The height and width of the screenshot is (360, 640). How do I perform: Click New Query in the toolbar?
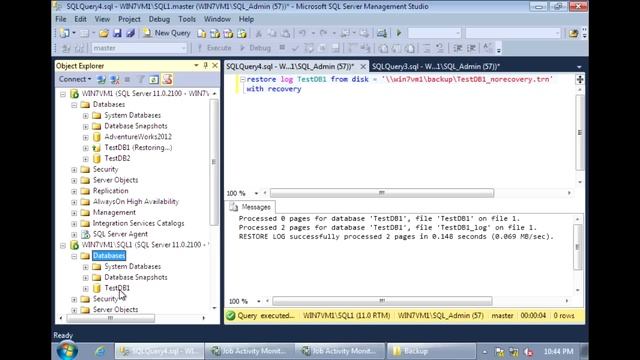pos(167,33)
